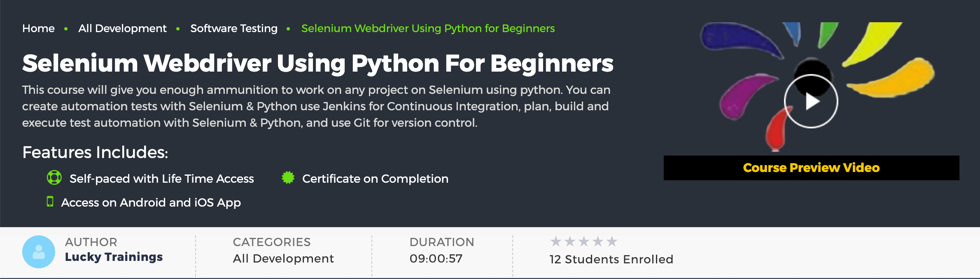Click the third rating star

tap(584, 242)
